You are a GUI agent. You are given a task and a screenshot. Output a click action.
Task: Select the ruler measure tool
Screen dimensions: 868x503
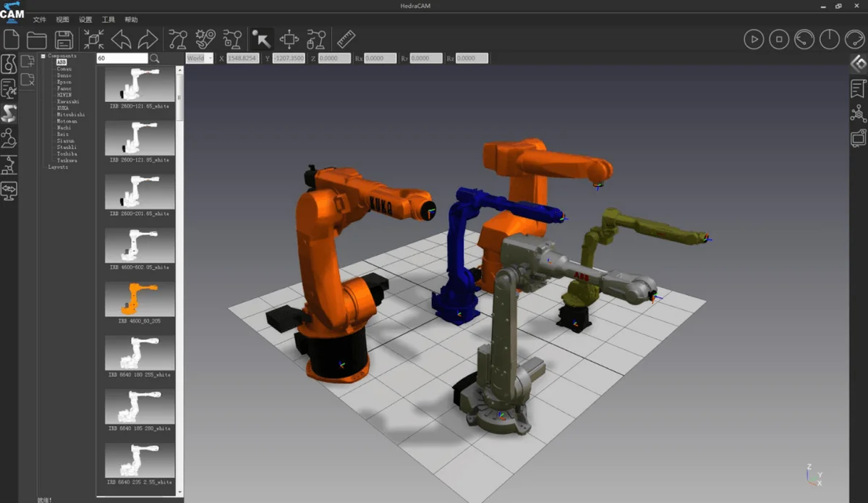(x=346, y=39)
